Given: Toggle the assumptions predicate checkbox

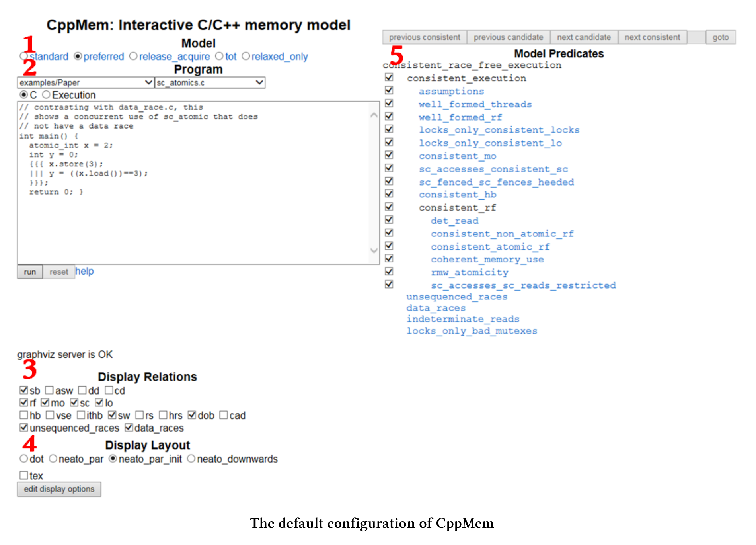Looking at the screenshot, I should (x=389, y=90).
